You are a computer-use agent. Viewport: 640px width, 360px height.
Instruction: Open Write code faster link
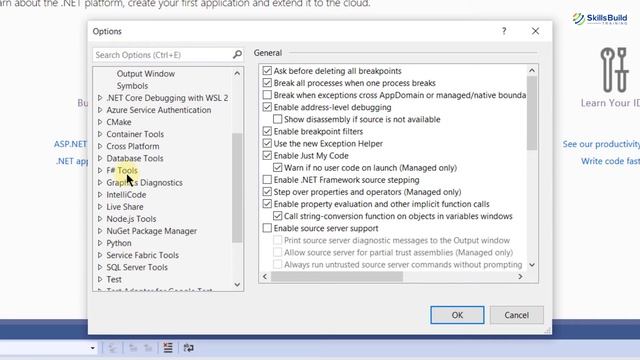click(610, 161)
